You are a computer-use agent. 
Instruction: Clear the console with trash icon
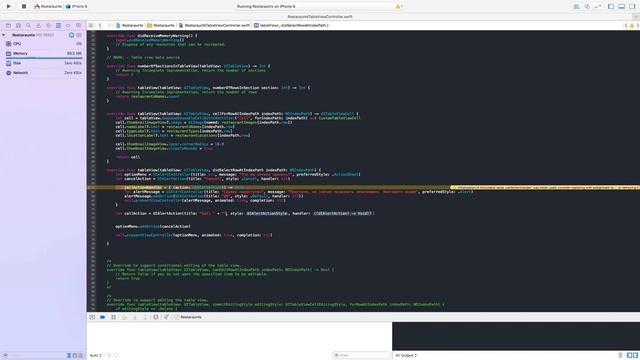[x=620, y=356]
